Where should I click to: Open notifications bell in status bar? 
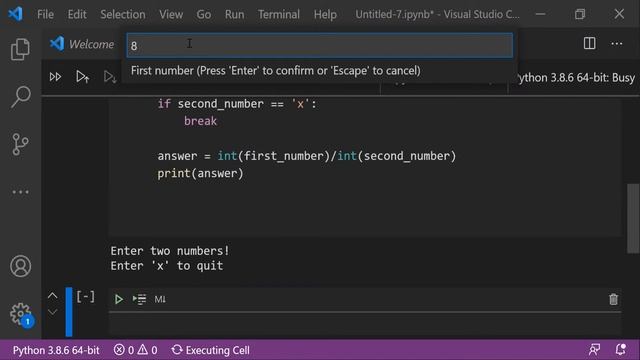coord(620,349)
